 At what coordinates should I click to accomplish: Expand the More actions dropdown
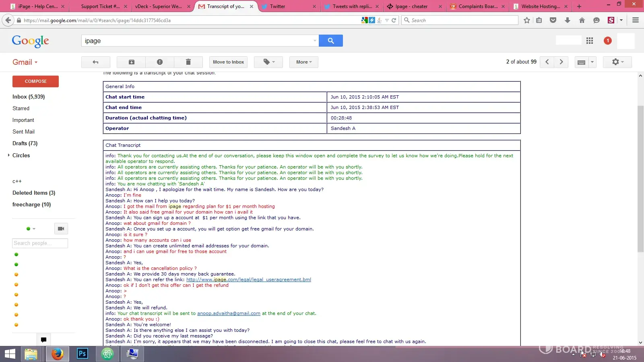click(x=303, y=62)
